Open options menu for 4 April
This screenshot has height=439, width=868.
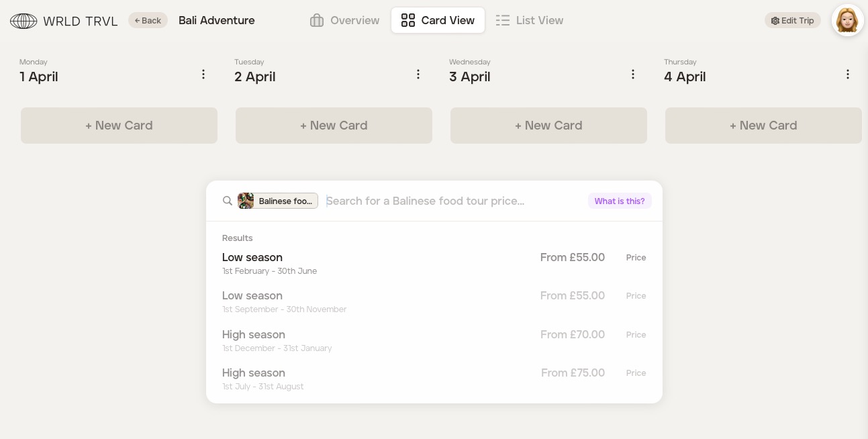848,75
